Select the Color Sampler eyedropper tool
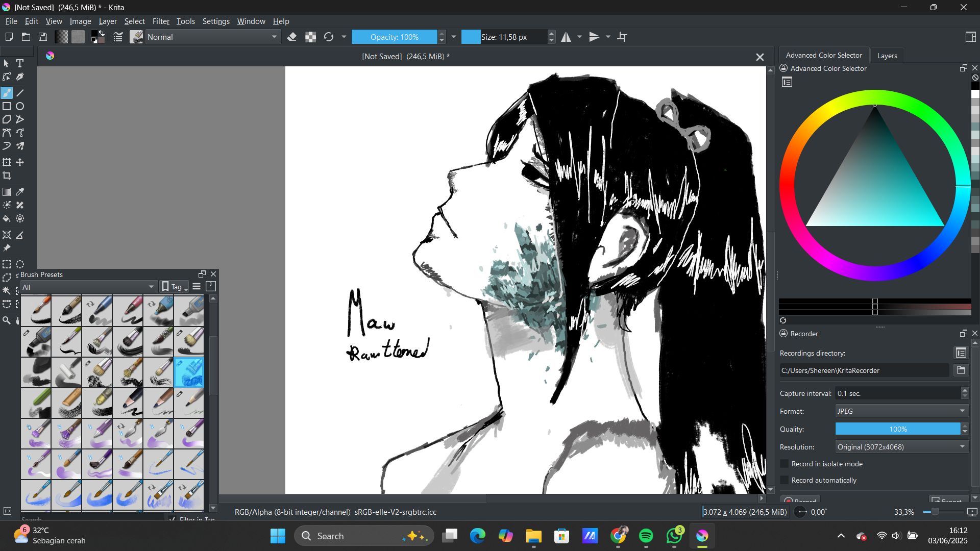This screenshot has height=551, width=980. [20, 192]
